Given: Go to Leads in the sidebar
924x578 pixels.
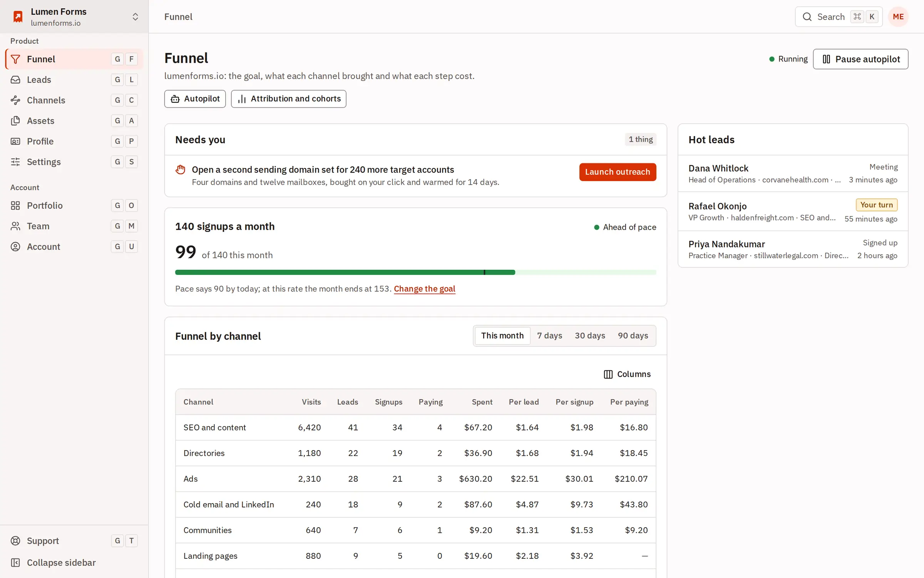Looking at the screenshot, I should (x=74, y=80).
